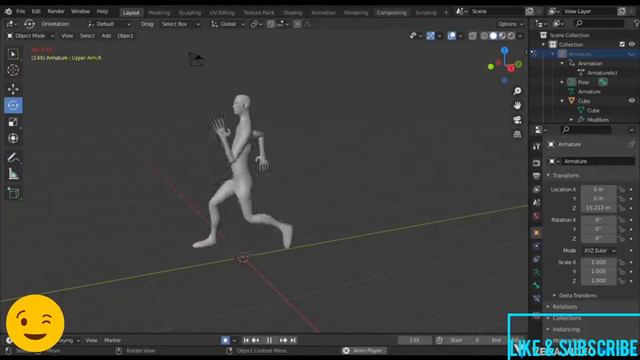This screenshot has width=640, height=360.
Task: Open Render properties tab
Action: coord(536,163)
